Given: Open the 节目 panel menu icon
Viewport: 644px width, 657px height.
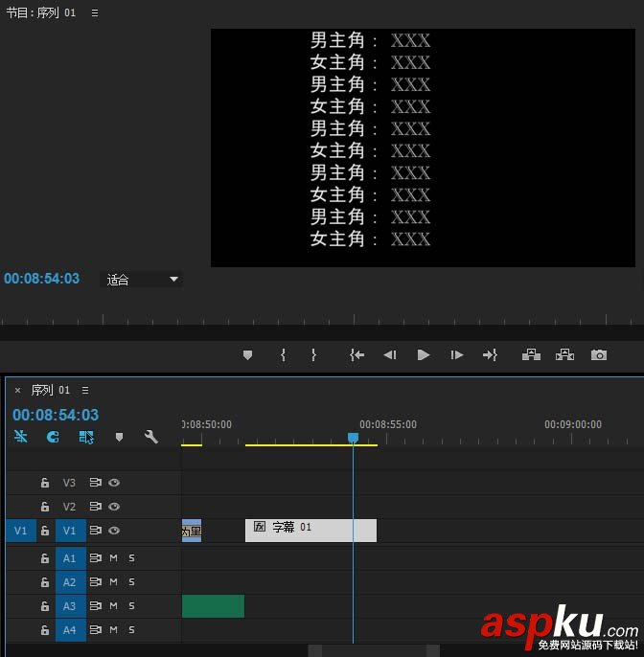Looking at the screenshot, I should (x=93, y=13).
